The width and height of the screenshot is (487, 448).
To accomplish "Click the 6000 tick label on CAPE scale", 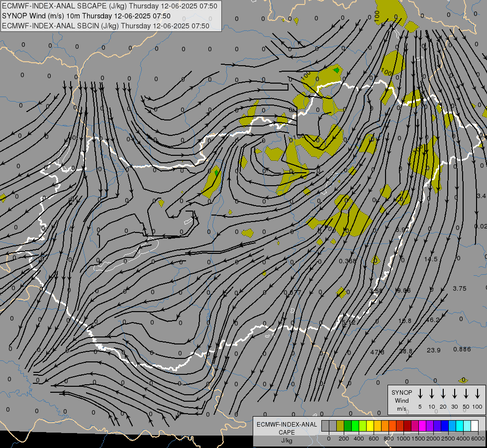I will (x=478, y=439).
